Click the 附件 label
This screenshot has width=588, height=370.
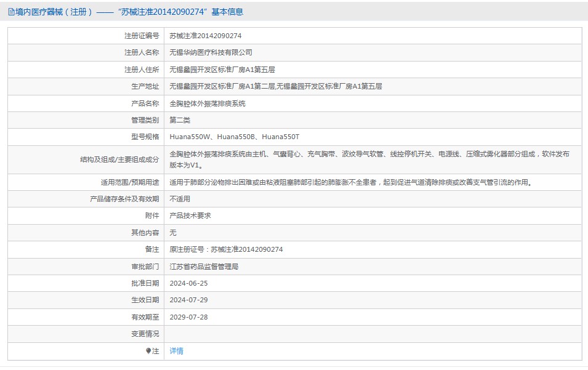[x=152, y=215]
